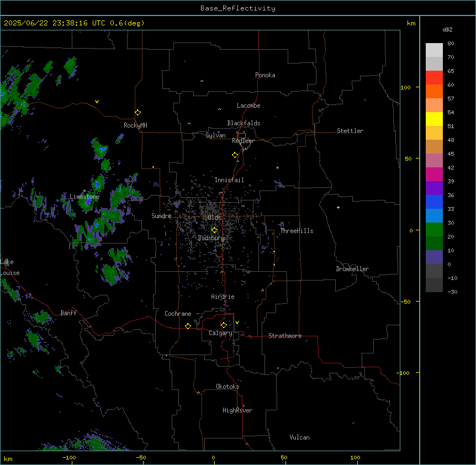Click the yellow diamond marker above Calgary label
Image resolution: width=476 pixels, height=465 pixels.
224,325
